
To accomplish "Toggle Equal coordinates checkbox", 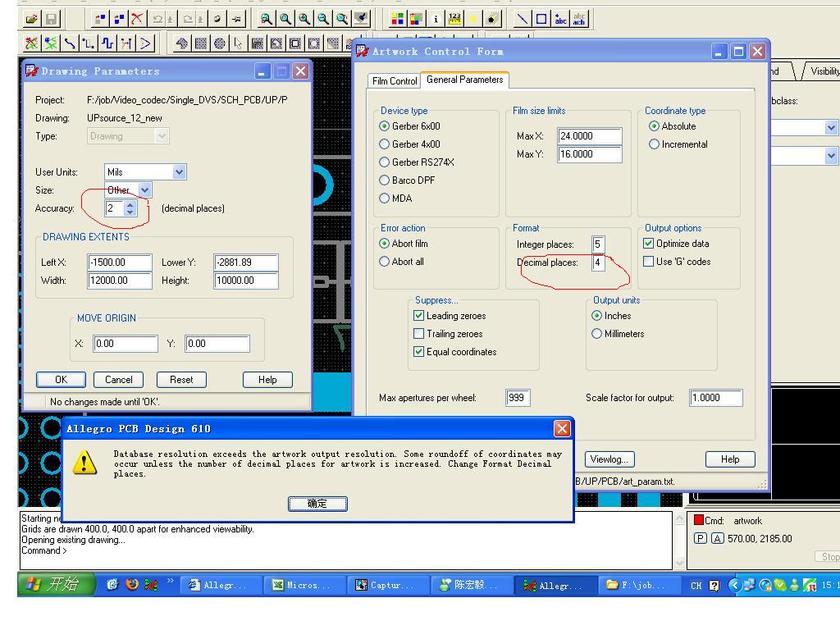I will [x=455, y=352].
